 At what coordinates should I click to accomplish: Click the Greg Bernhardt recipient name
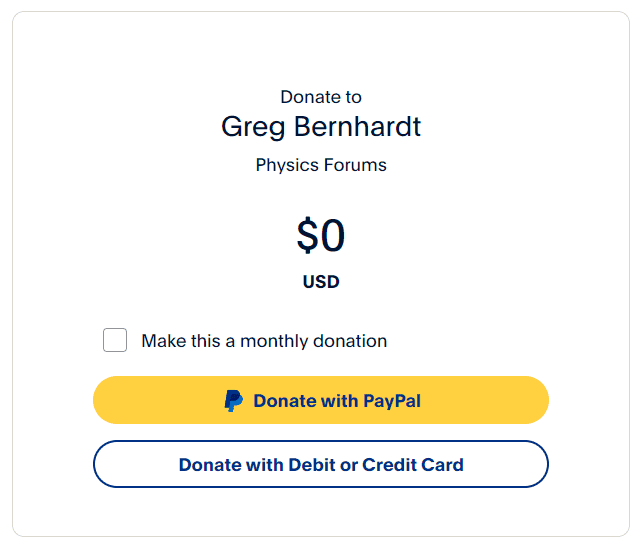point(321,127)
